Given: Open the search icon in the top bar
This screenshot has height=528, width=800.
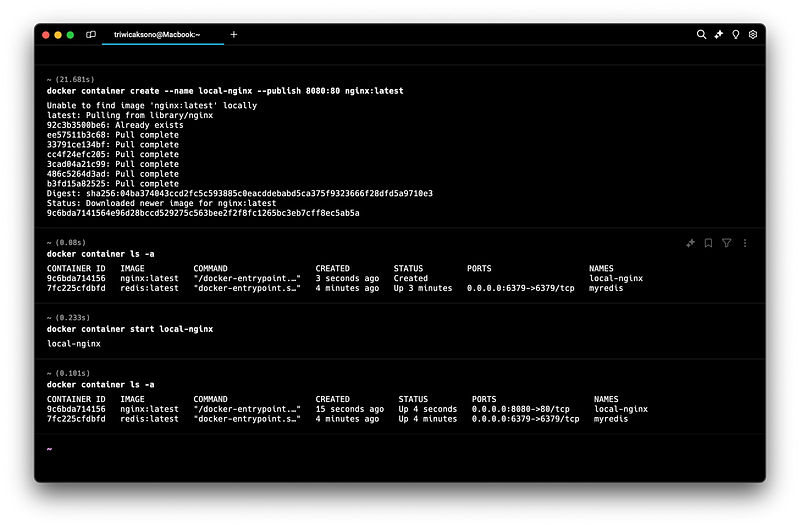Looking at the screenshot, I should pyautogui.click(x=702, y=34).
